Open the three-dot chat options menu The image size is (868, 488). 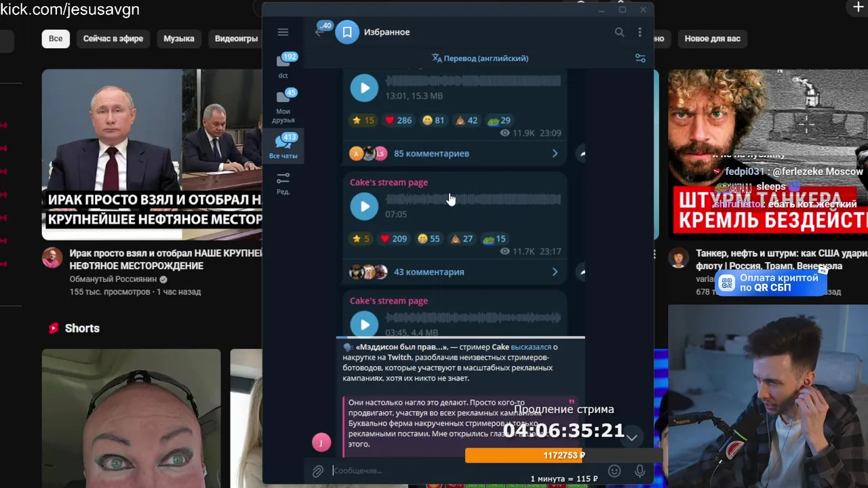coord(639,32)
